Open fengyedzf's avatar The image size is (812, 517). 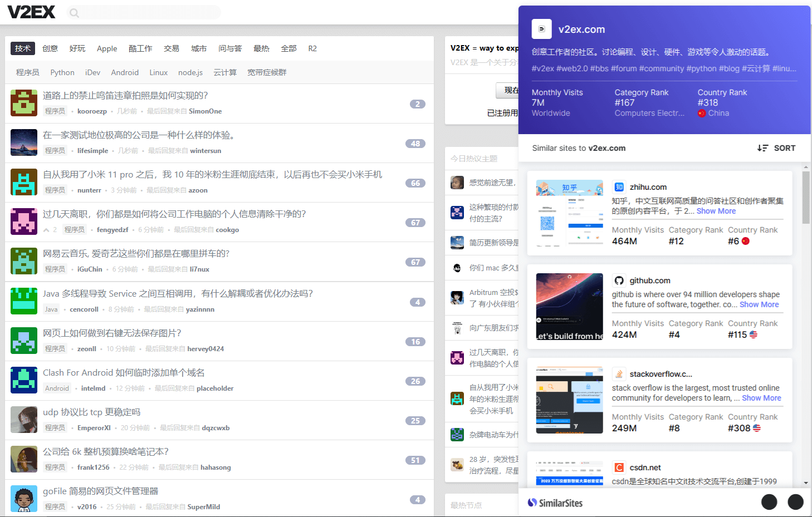tap(24, 221)
